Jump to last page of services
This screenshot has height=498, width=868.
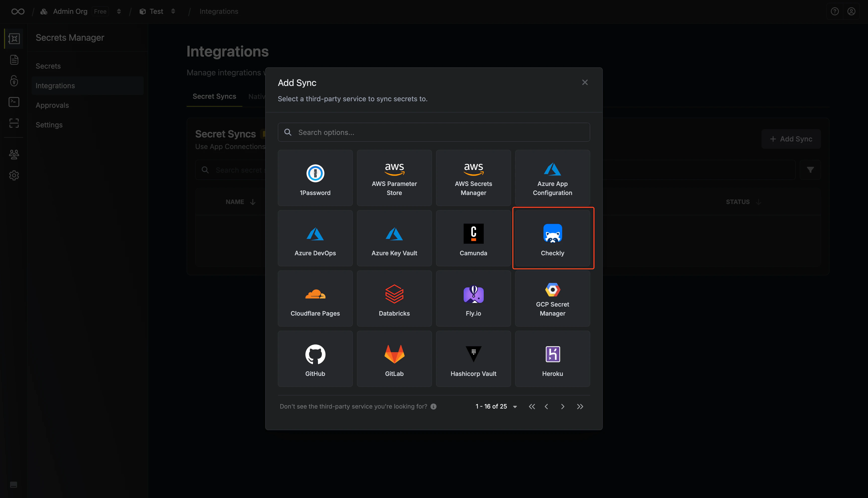580,407
